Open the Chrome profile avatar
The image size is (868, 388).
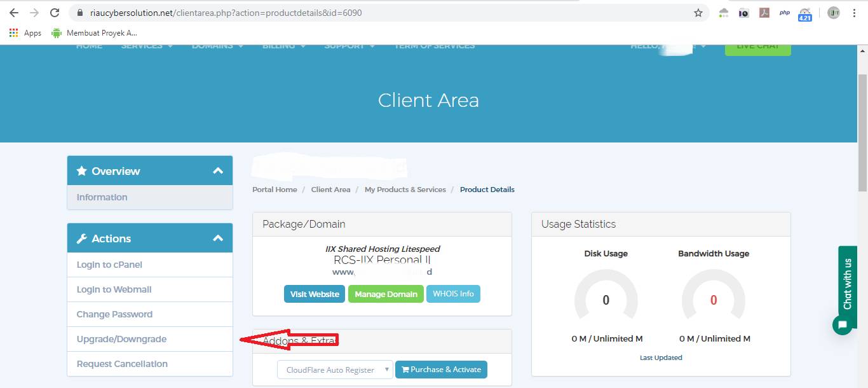834,13
